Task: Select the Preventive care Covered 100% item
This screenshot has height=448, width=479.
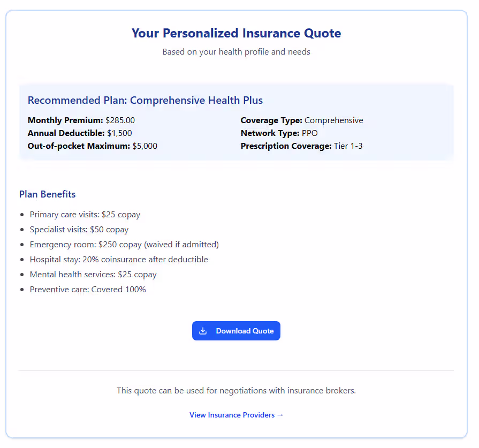Action: [x=88, y=289]
